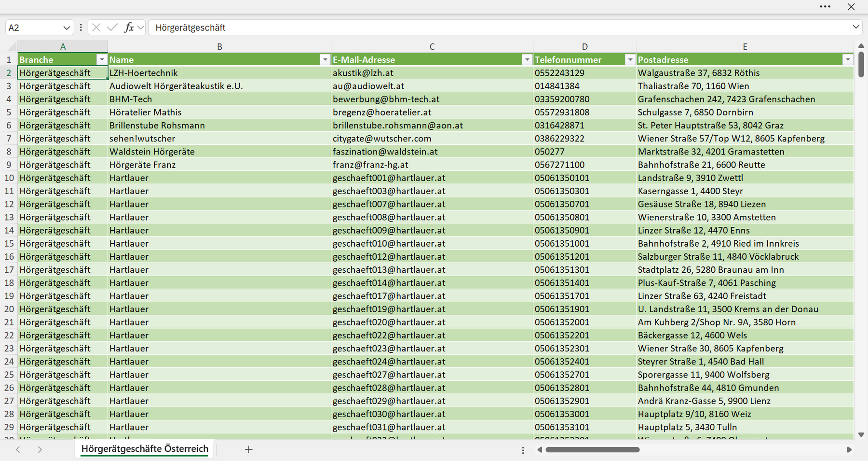Click the Name Box showing A2
868x461 pixels.
pyautogui.click(x=34, y=28)
